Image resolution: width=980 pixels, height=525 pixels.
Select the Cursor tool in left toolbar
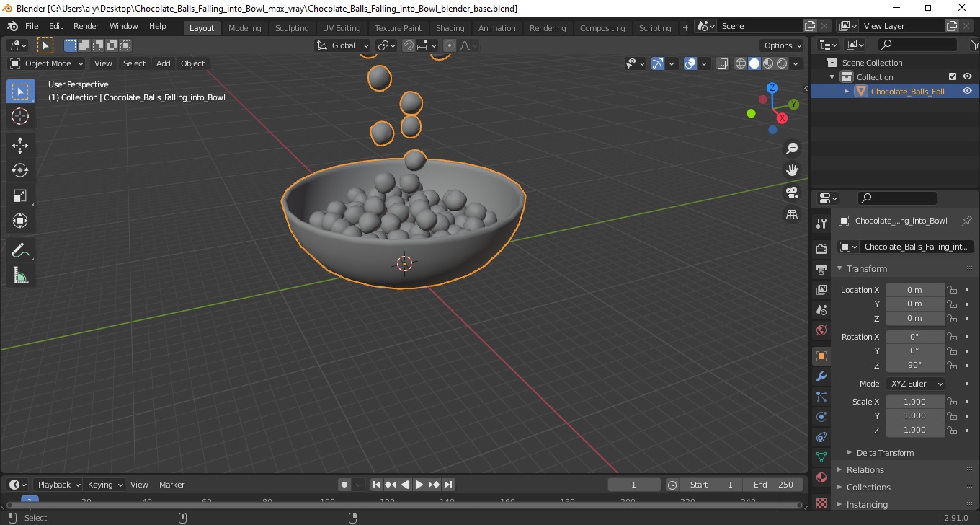click(20, 116)
